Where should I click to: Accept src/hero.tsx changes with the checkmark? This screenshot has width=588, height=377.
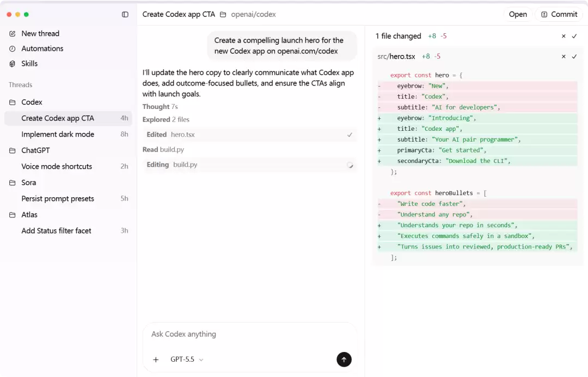[574, 56]
